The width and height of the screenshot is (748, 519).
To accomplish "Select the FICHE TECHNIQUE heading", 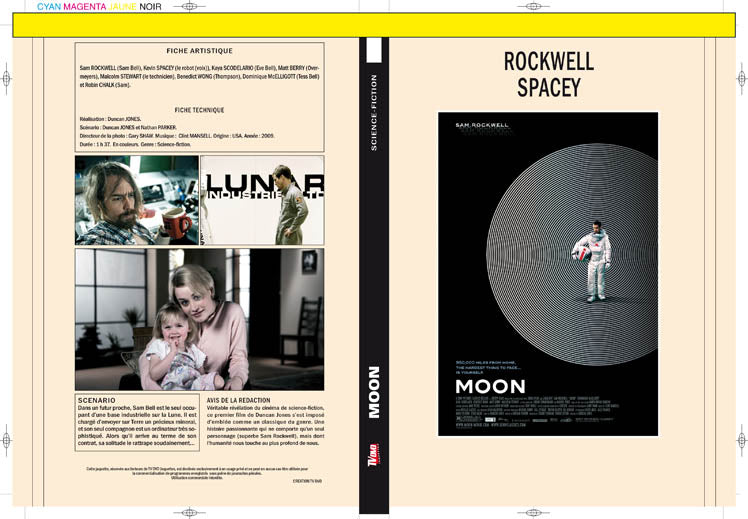I will pos(199,110).
